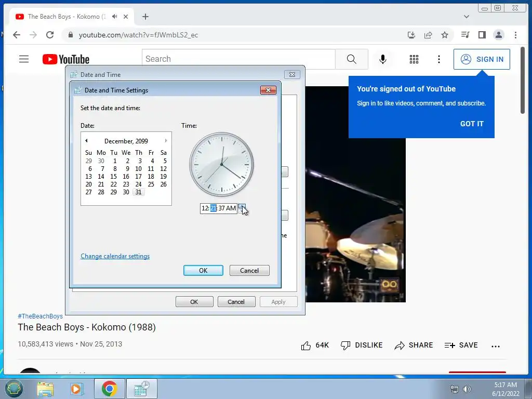Viewport: 532px width, 399px height.
Task: Click OK in Date and Time Settings
Action: click(203, 270)
